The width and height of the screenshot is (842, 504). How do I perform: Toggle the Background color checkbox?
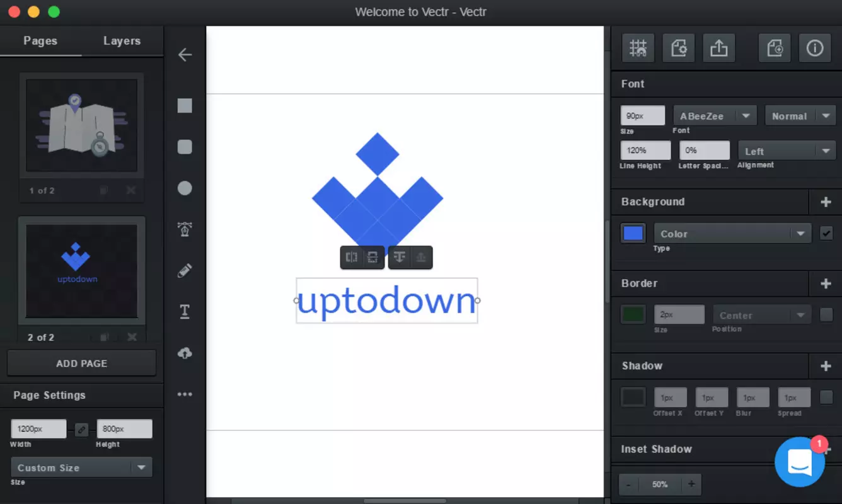pyautogui.click(x=826, y=233)
